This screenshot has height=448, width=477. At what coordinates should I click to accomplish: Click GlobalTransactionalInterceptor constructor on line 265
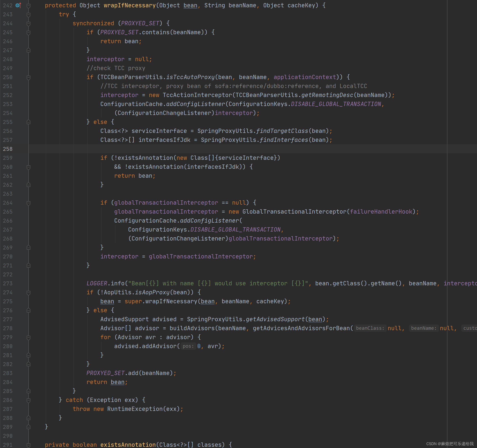point(294,212)
